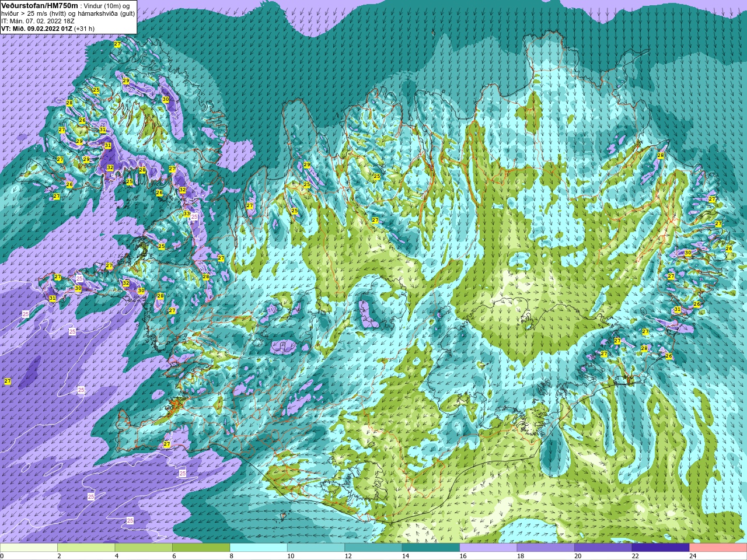Click the 'hámarkshviða (gult)' legend description text

[x=106, y=13]
